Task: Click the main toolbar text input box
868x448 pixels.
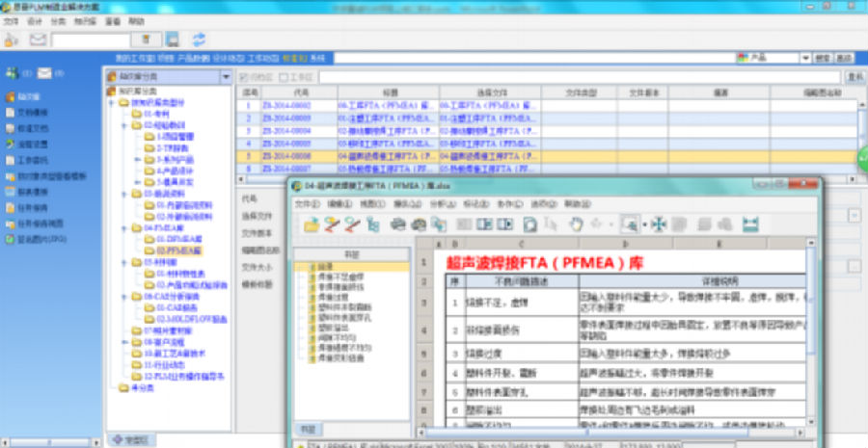Action: (91, 40)
